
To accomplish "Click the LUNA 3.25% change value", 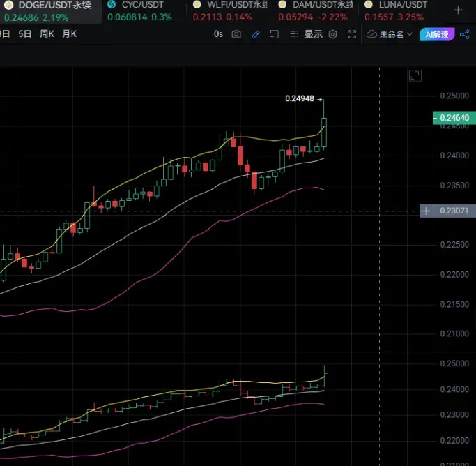I will [410, 17].
